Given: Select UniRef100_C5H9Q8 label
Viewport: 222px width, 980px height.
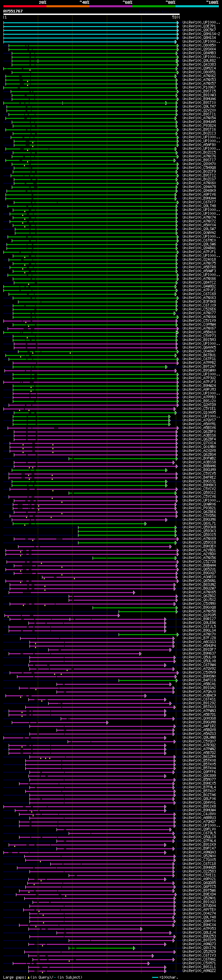Looking at the screenshot, I should coord(199,168).
